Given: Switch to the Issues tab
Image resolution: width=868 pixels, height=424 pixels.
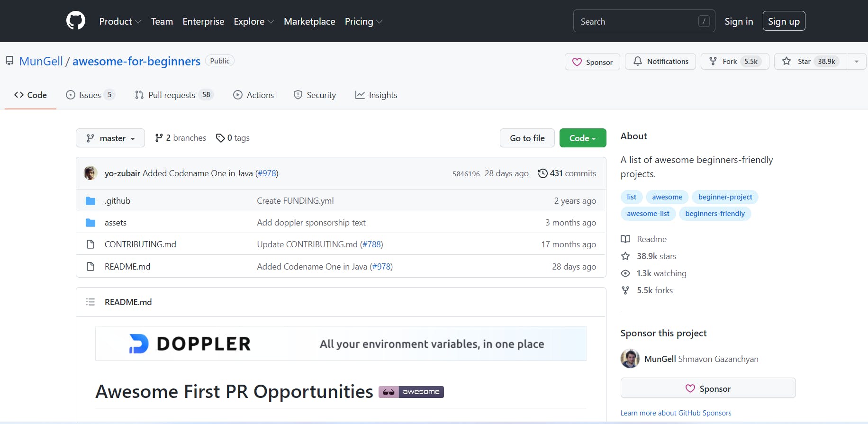Looking at the screenshot, I should point(90,95).
